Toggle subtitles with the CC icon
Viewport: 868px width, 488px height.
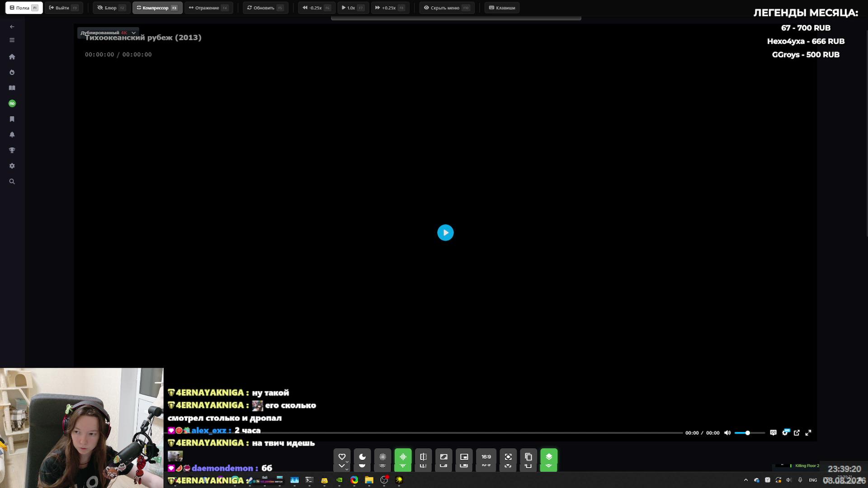774,433
